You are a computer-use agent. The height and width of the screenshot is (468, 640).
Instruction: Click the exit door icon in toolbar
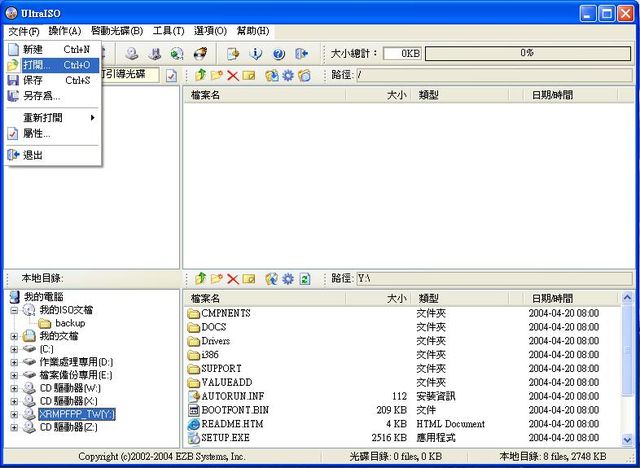[302, 53]
